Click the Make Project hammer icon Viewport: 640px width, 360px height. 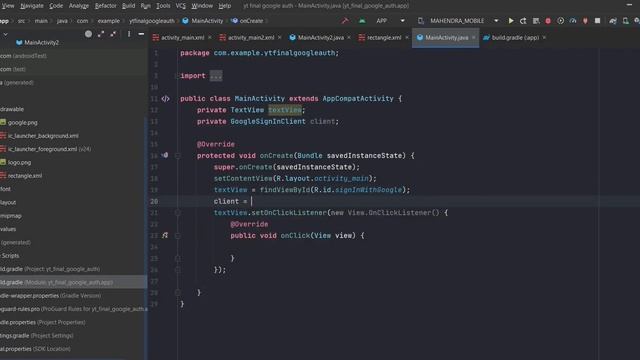point(345,20)
